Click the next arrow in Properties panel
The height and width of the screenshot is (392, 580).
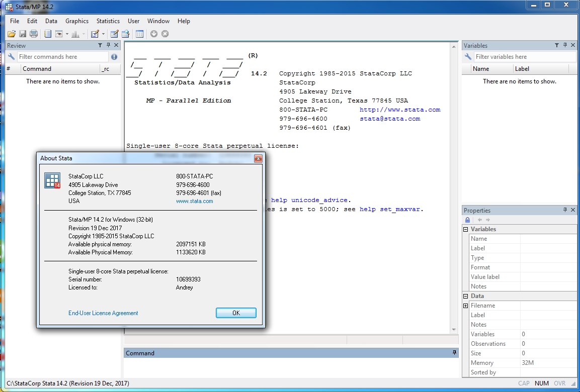point(488,220)
